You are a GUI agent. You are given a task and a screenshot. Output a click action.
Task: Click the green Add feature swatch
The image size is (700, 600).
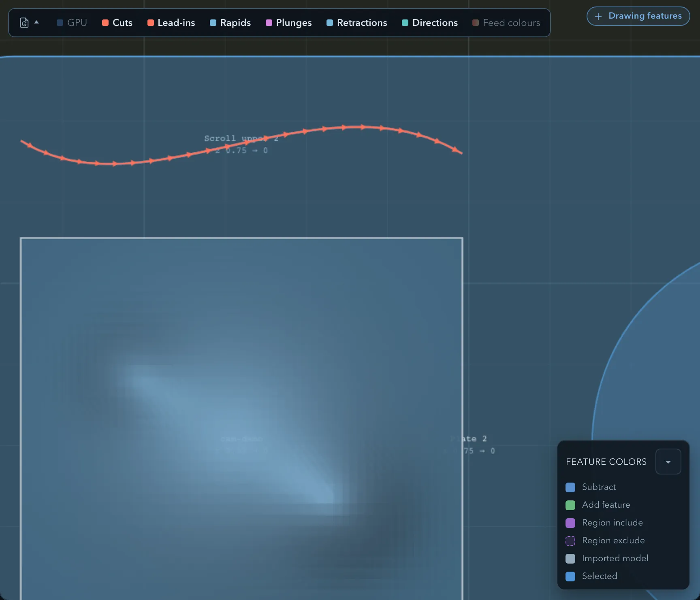pos(570,505)
